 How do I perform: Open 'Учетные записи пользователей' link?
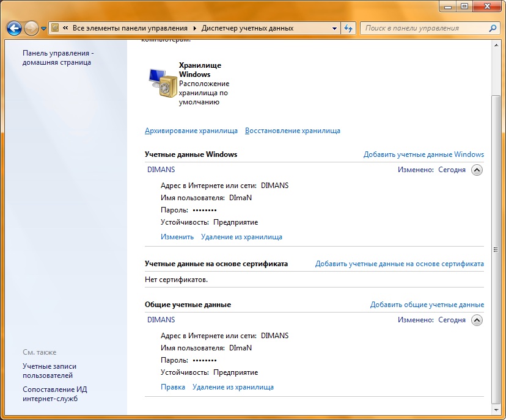pos(50,371)
